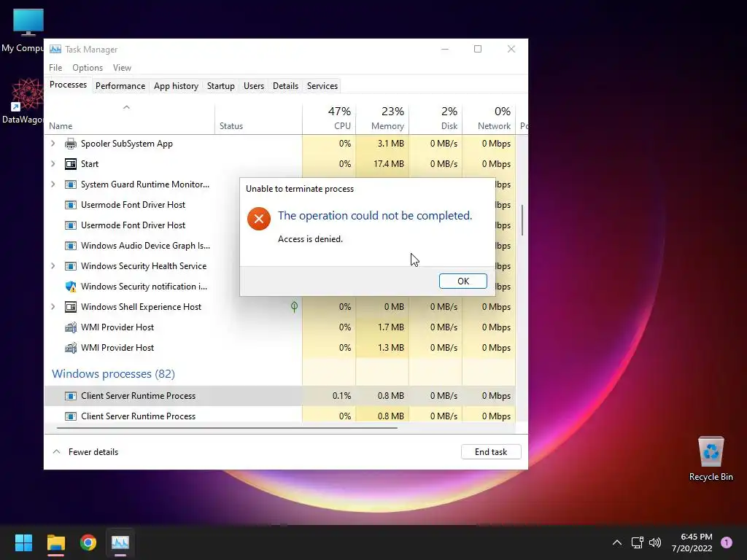Open network status tray icon
Image resolution: width=747 pixels, height=560 pixels.
point(637,542)
